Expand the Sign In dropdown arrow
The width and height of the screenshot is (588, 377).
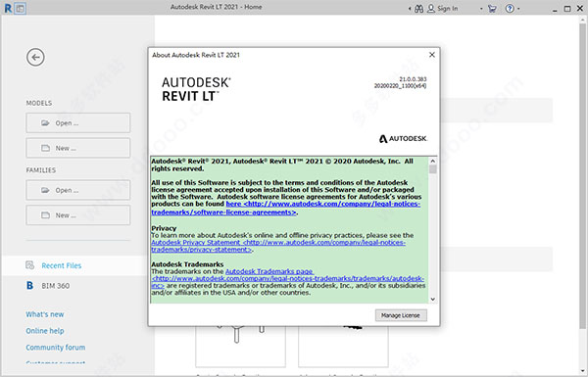click(481, 9)
